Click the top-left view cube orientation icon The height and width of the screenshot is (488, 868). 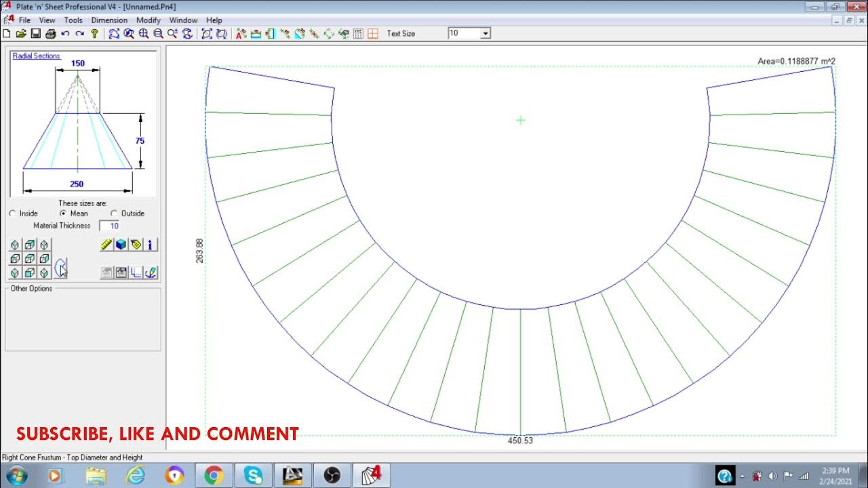[x=15, y=245]
